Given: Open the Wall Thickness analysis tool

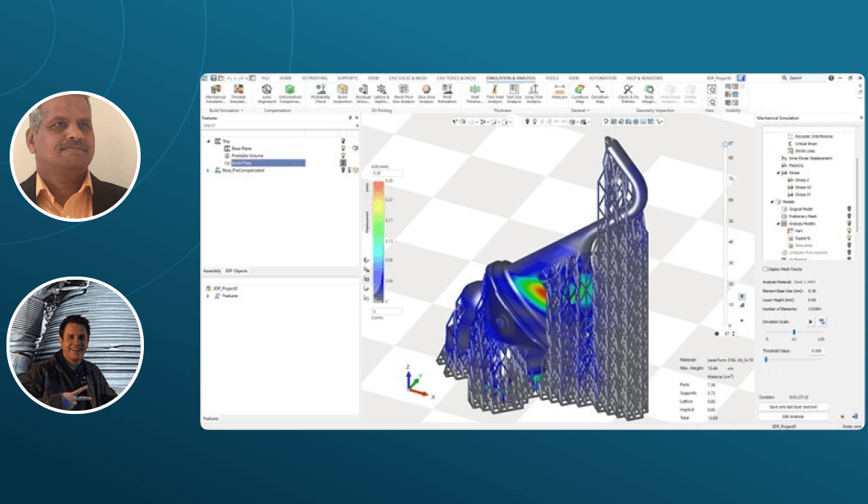Looking at the screenshot, I should point(474,93).
